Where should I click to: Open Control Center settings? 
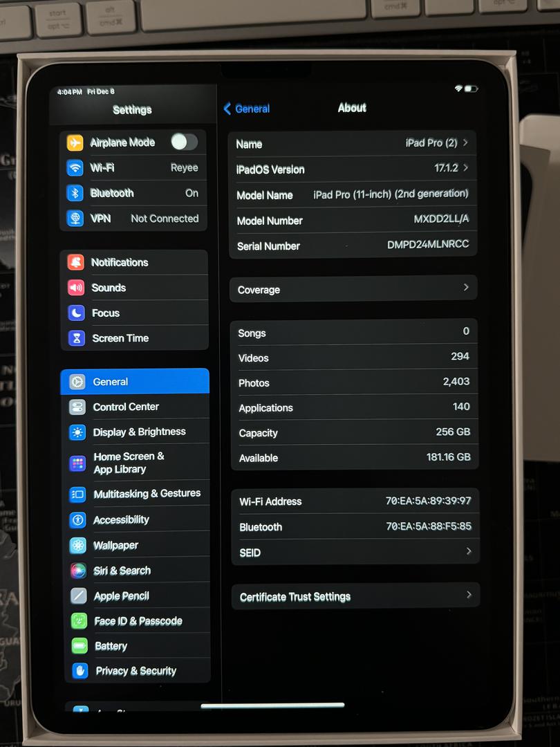click(x=136, y=407)
